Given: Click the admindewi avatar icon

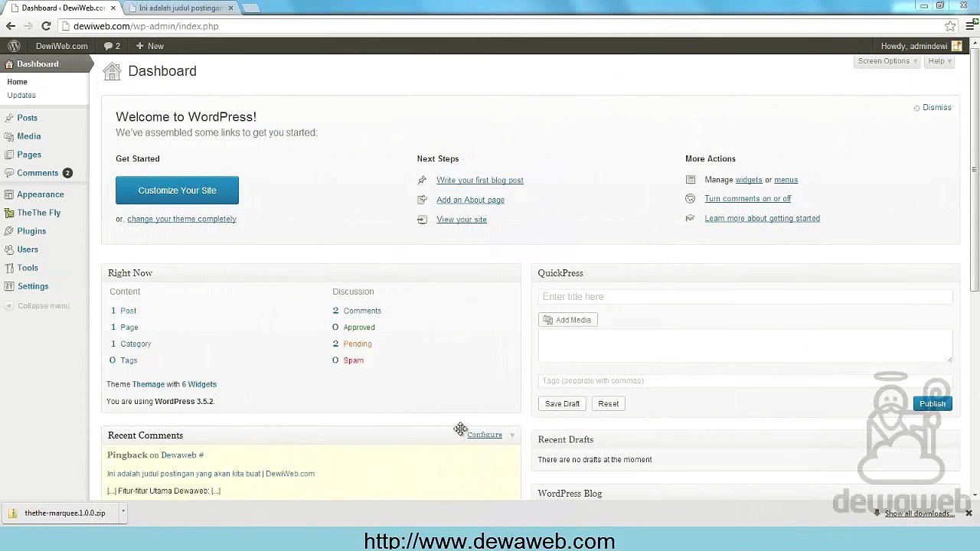Looking at the screenshot, I should tap(956, 46).
